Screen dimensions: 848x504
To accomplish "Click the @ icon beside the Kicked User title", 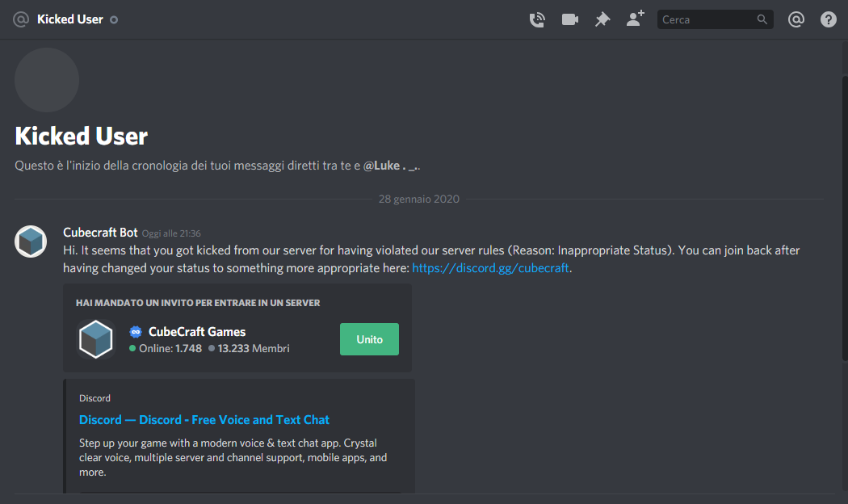I will (20, 20).
